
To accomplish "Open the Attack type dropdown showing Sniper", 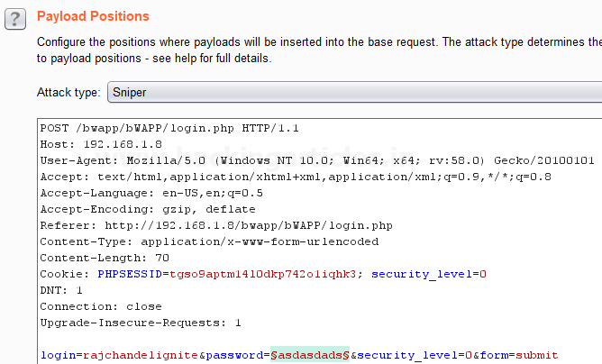I will coord(355,92).
